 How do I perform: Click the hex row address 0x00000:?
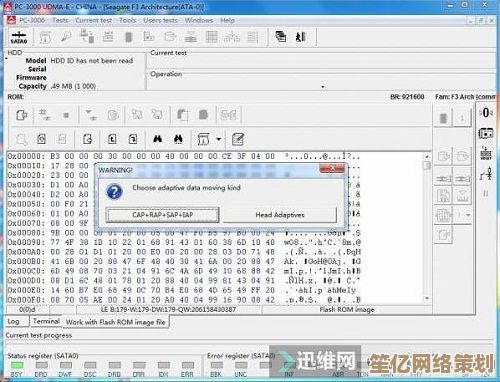(x=26, y=156)
